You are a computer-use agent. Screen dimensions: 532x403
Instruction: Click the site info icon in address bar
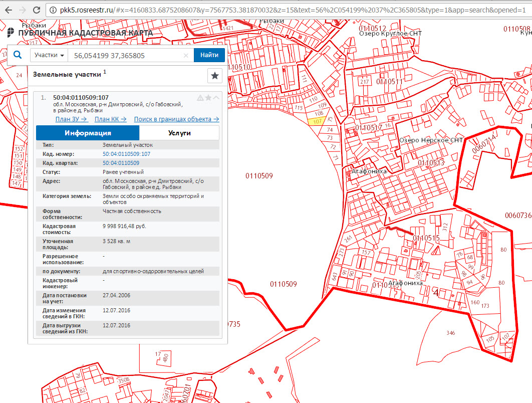(53, 10)
